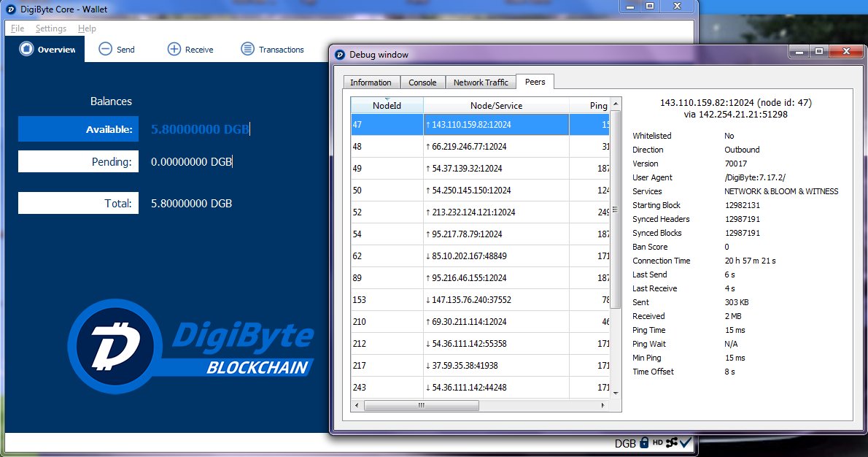Click the Synced Headers value 12987191
The height and width of the screenshot is (457, 868).
pos(743,219)
